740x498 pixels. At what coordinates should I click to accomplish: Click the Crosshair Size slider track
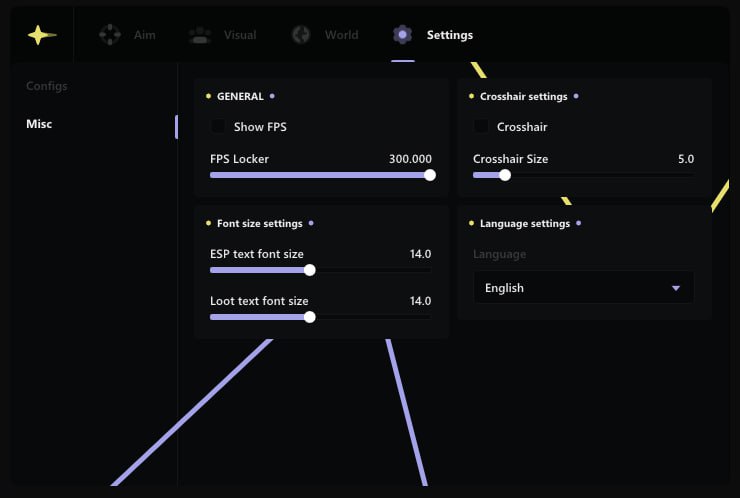pyautogui.click(x=600, y=175)
